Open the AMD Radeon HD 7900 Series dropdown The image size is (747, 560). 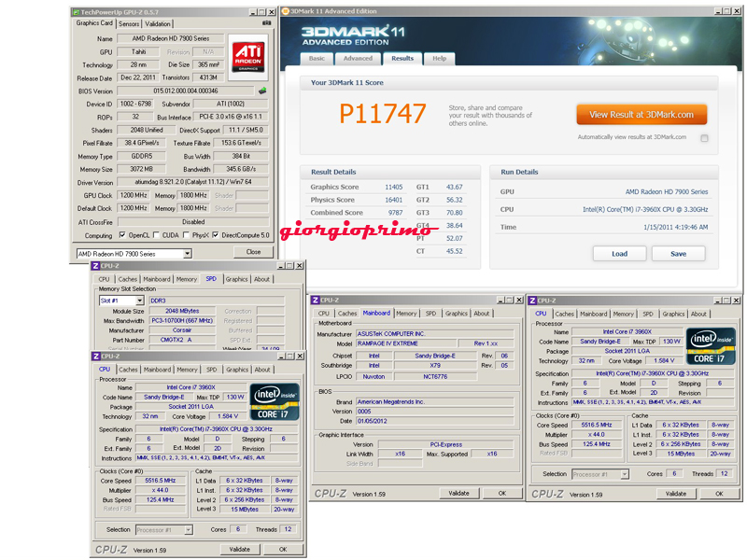coord(188,254)
